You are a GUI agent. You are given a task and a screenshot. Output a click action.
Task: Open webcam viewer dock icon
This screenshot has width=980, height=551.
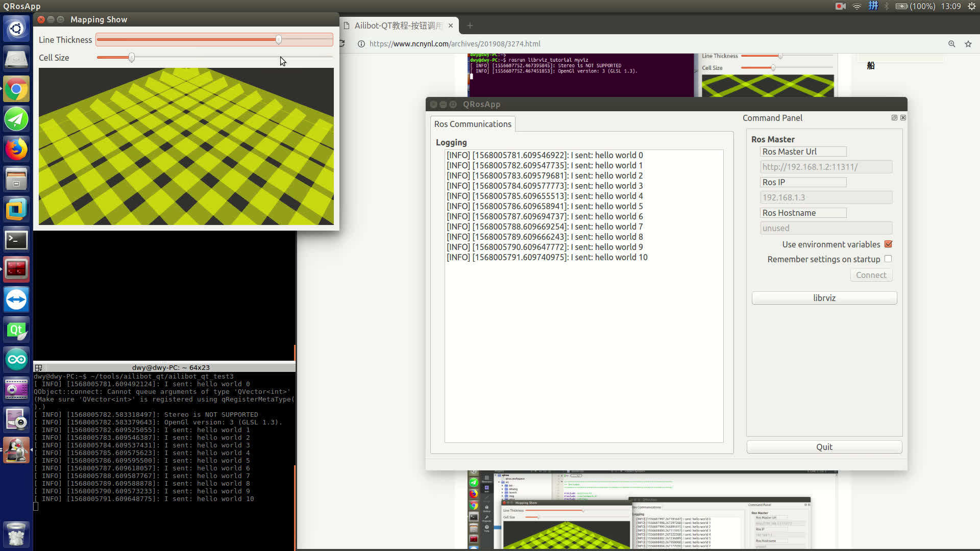(16, 420)
